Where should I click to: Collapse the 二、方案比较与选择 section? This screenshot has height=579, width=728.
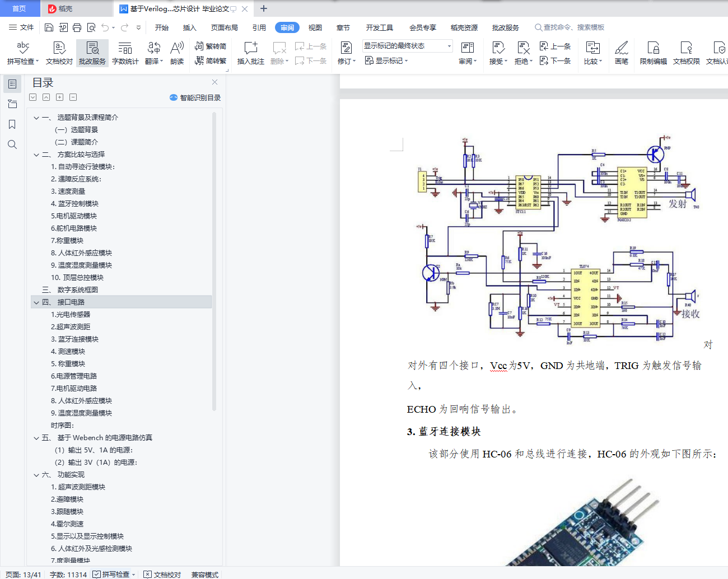[36, 155]
